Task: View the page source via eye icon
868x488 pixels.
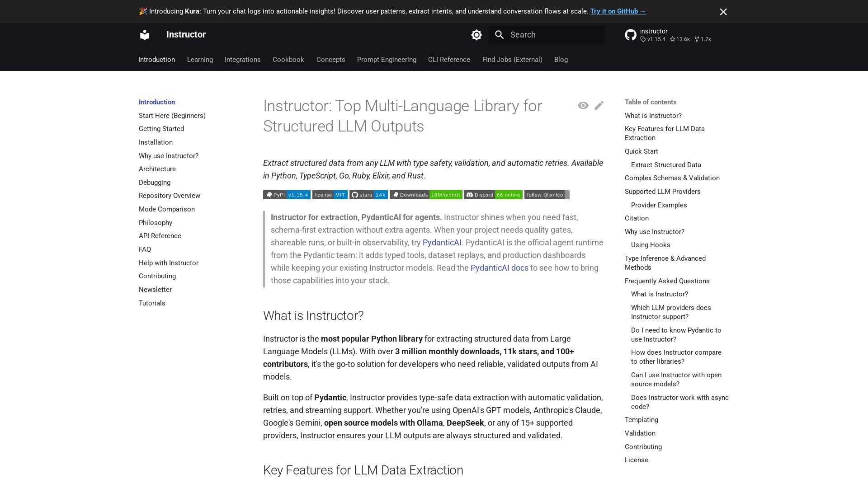Action: click(x=583, y=105)
